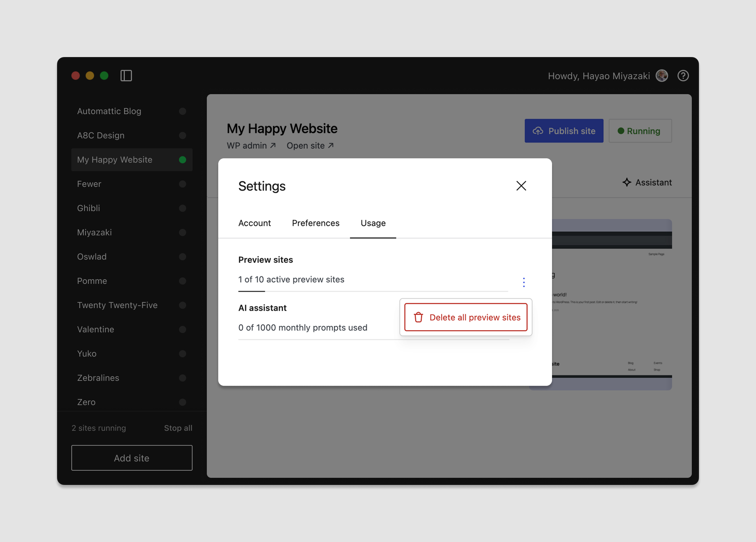
Task: Switch to the Account tab
Action: [x=255, y=223]
